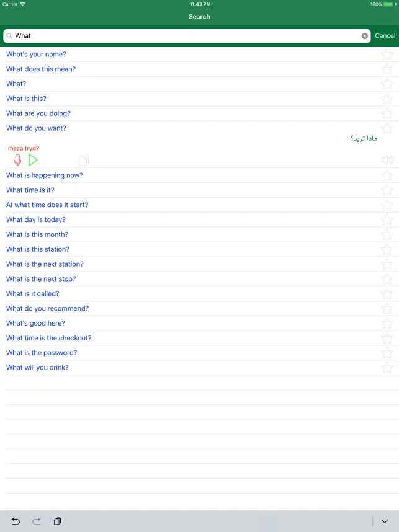Tap the copy phrase icon
399x532 pixels.
tap(84, 160)
